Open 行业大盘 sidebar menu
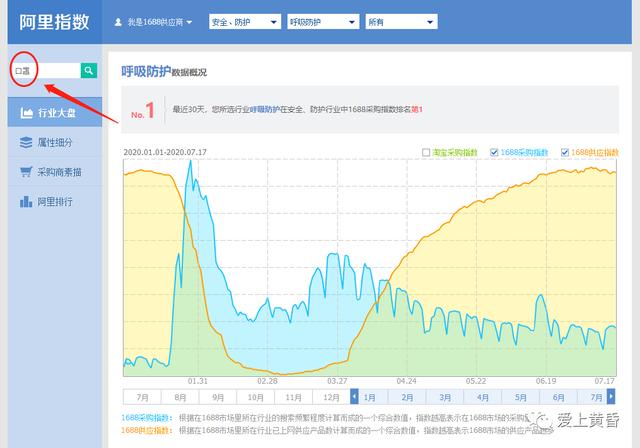Image resolution: width=640 pixels, height=448 pixels. pyautogui.click(x=55, y=113)
